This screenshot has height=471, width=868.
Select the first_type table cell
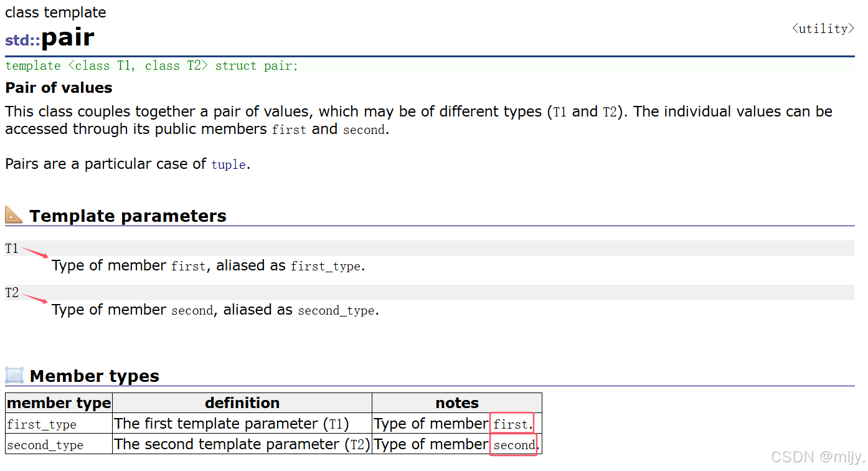click(x=59, y=424)
